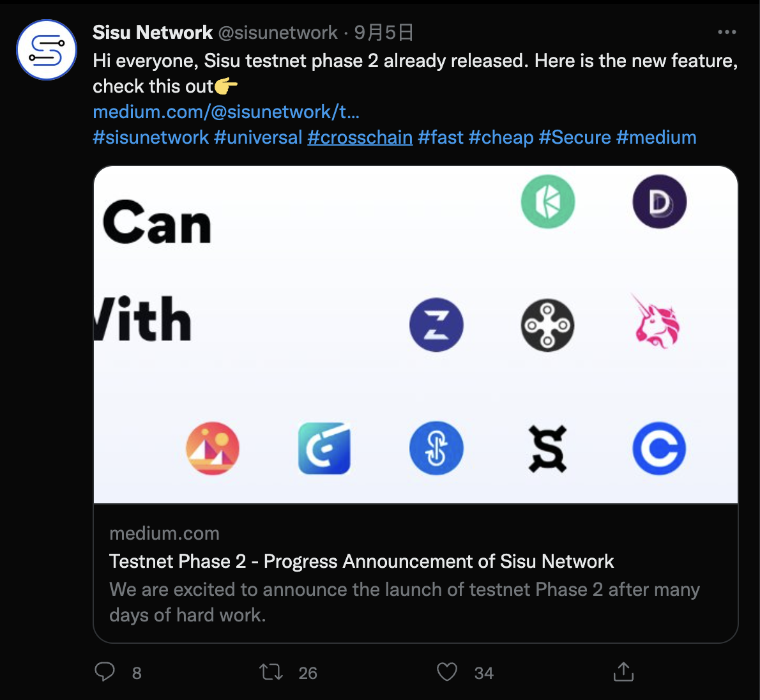The width and height of the screenshot is (760, 700).
Task: Click the #sisunetwork hashtag
Action: coord(151,137)
